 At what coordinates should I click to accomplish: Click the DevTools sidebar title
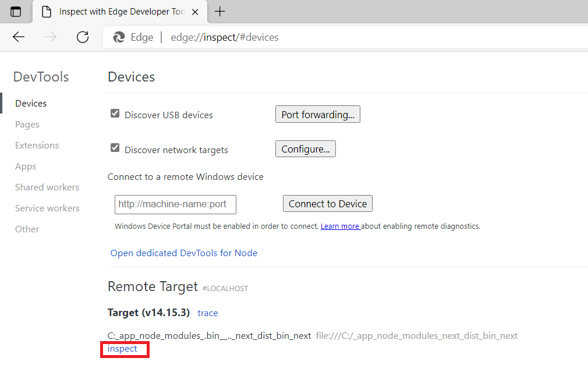coord(41,77)
